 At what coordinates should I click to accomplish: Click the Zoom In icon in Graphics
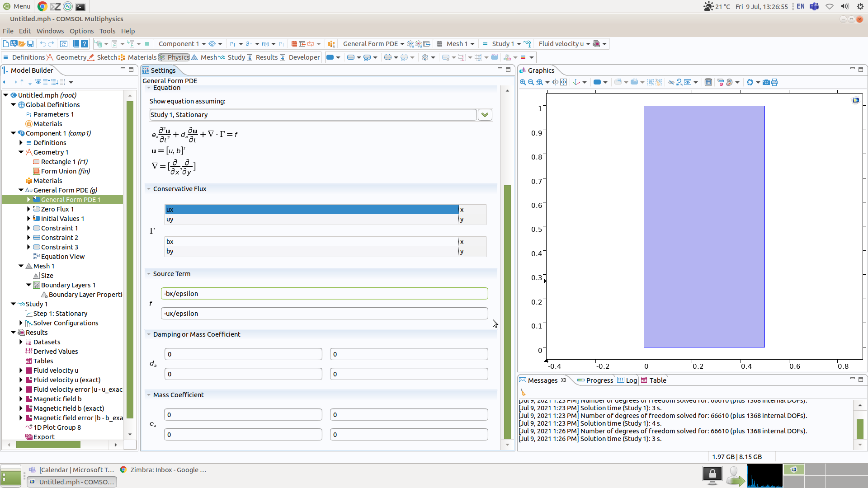523,82
